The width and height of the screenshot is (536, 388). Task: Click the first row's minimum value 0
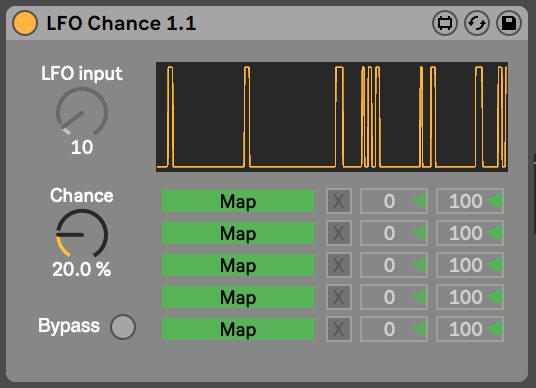pyautogui.click(x=393, y=201)
